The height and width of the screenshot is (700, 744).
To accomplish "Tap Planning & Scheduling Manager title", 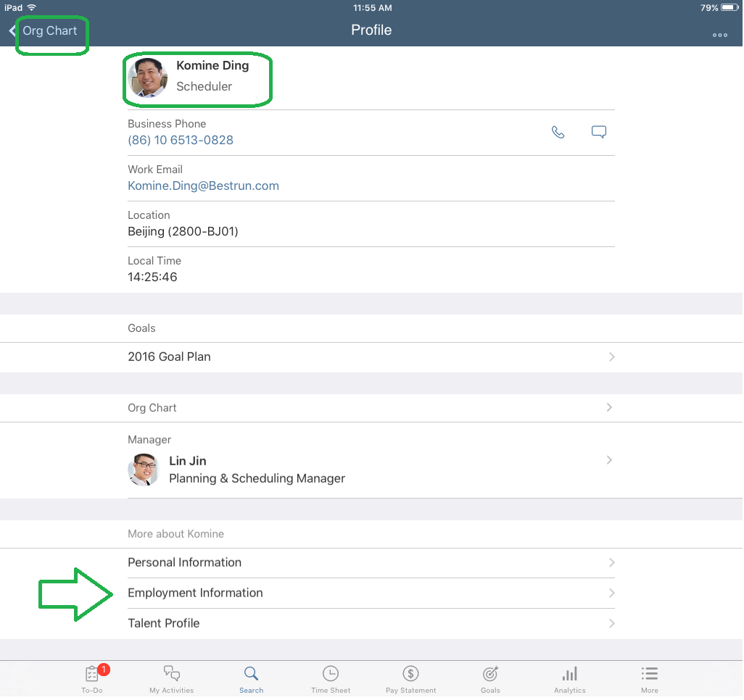I will coord(257,478).
